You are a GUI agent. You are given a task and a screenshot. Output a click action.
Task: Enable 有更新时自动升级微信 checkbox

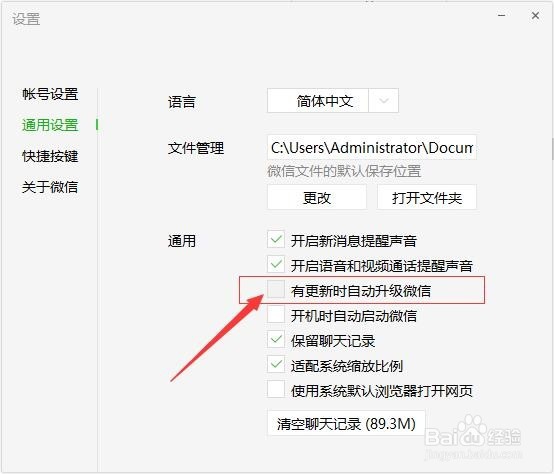click(x=276, y=289)
